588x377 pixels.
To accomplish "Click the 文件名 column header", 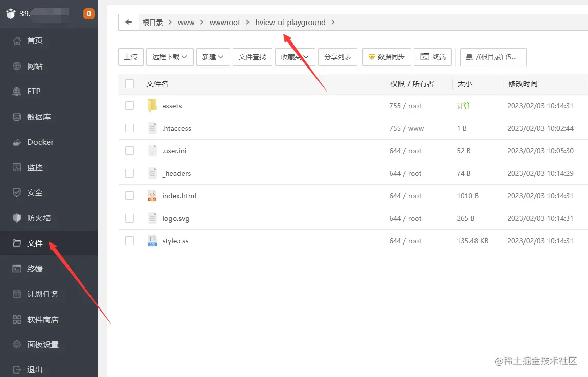I will coord(157,84).
